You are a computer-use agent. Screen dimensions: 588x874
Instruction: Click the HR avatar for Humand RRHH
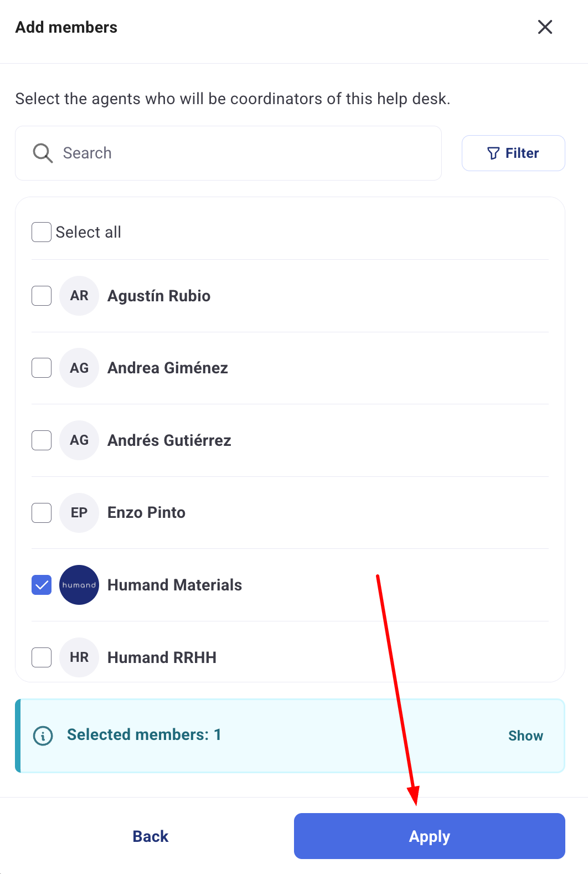click(x=79, y=657)
